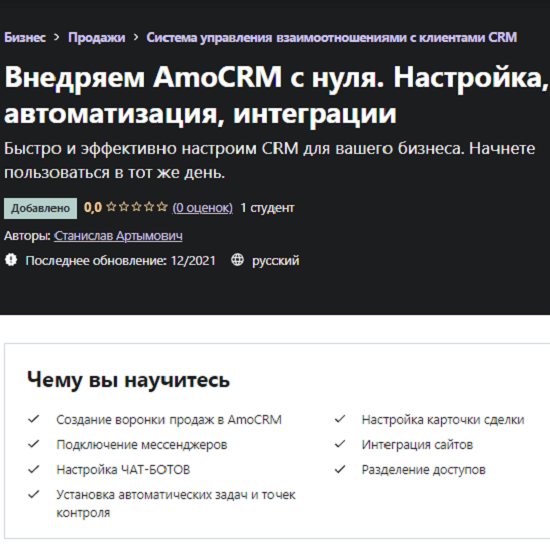Click the last-update alert badge icon
This screenshot has width=550, height=550.
11,260
